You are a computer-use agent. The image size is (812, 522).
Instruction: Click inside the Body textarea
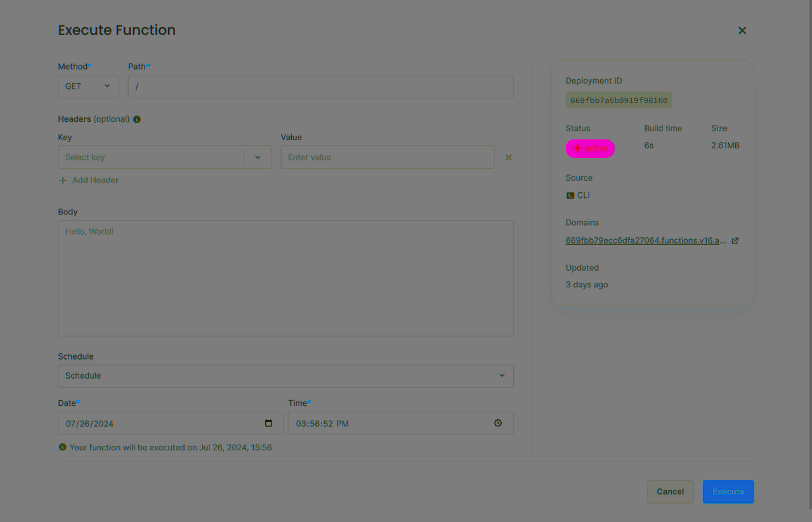tap(285, 278)
